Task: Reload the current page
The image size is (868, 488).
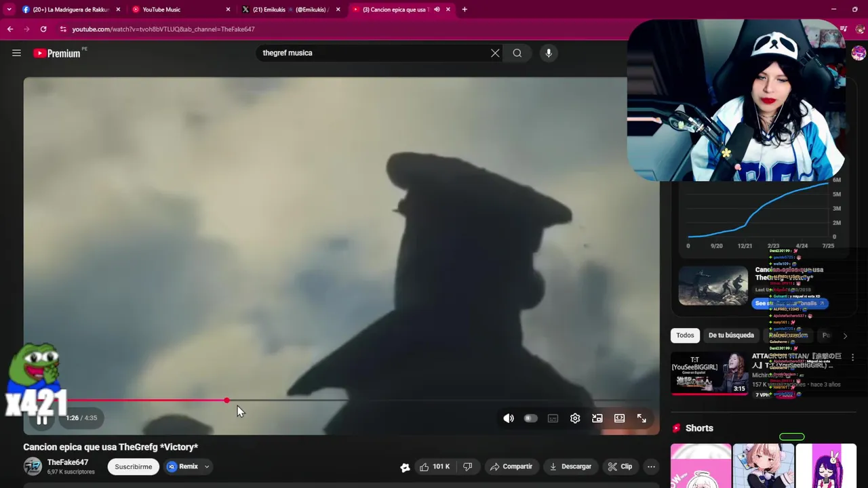Action: (43, 29)
